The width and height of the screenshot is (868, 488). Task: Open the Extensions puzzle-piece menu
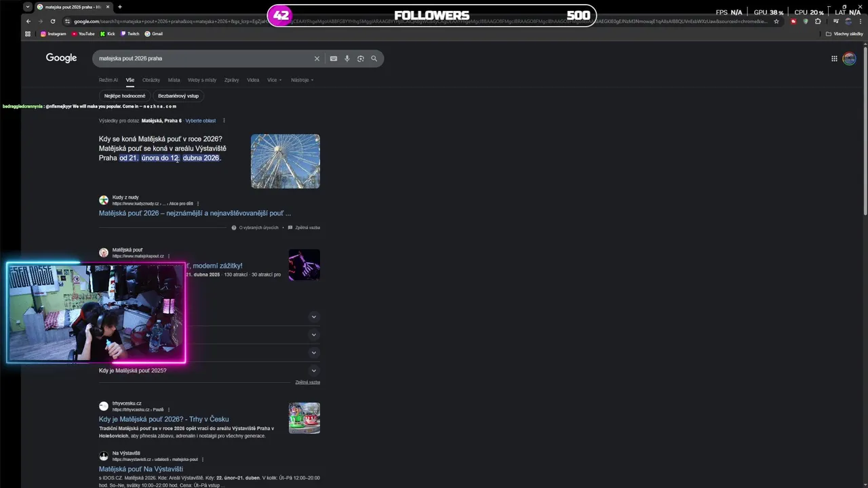point(818,21)
